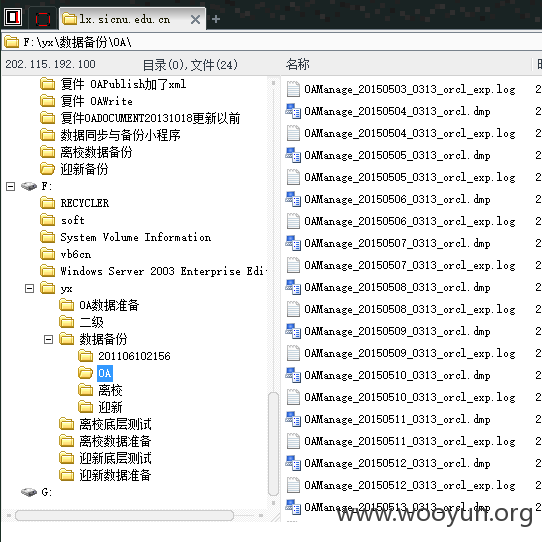Viewport: 542px width, 542px height.
Task: Click the tree panel vertical scrollbar thumb
Action: pyautogui.click(x=273, y=445)
